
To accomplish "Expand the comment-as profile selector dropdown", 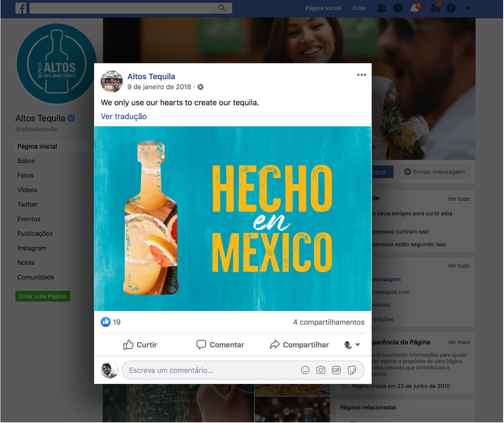I will [352, 345].
